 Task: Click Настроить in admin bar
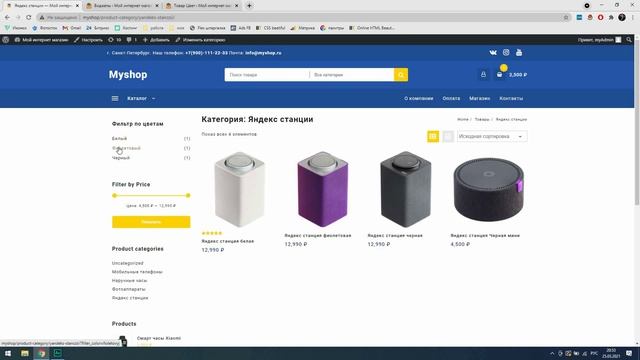click(x=88, y=40)
